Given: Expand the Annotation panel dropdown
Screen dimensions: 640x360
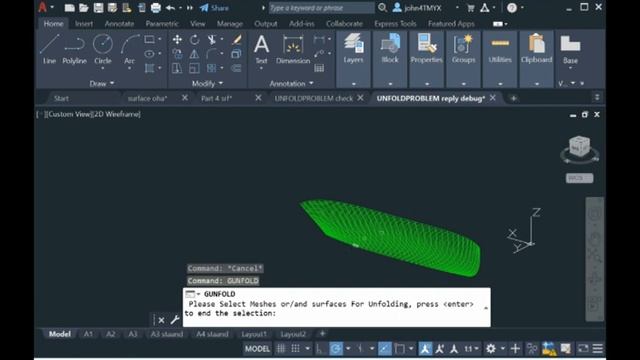Looking at the screenshot, I should (x=291, y=83).
